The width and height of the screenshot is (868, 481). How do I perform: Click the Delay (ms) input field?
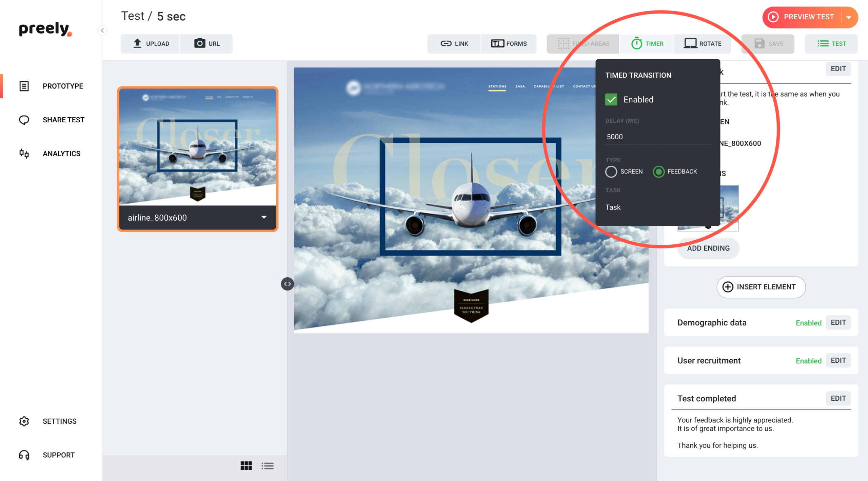tap(658, 137)
